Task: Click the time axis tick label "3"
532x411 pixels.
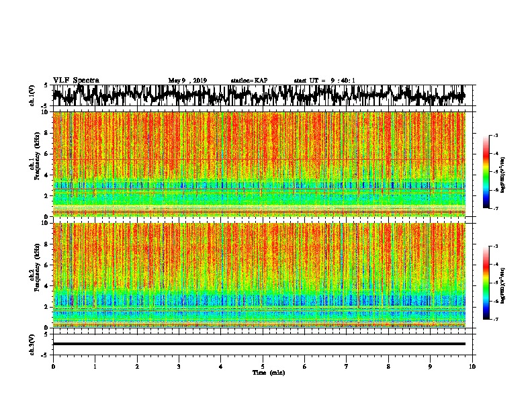Action: click(x=179, y=367)
